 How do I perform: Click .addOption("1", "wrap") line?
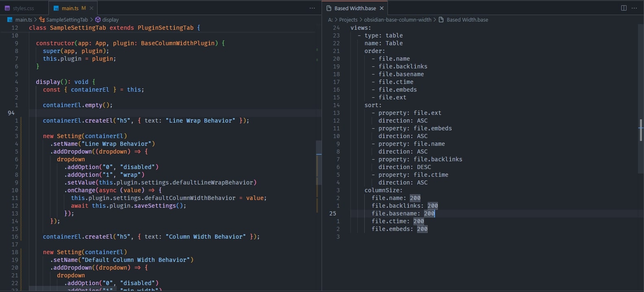[104, 175]
